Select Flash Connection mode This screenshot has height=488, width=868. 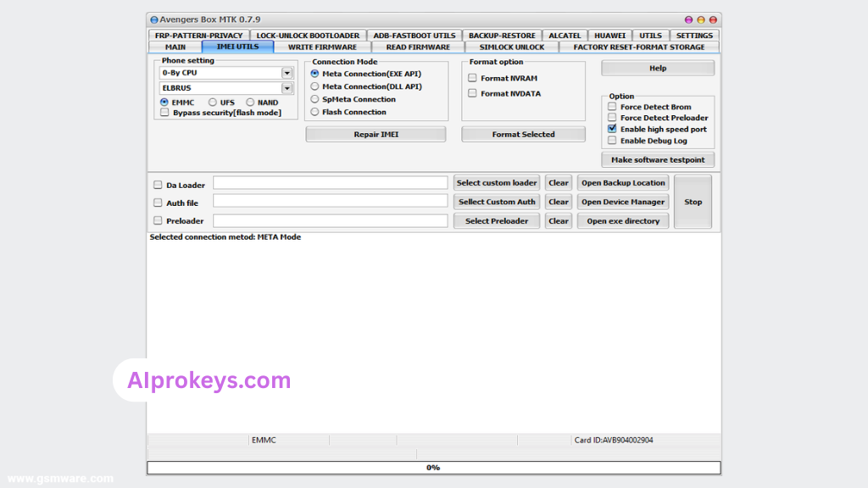coord(315,112)
